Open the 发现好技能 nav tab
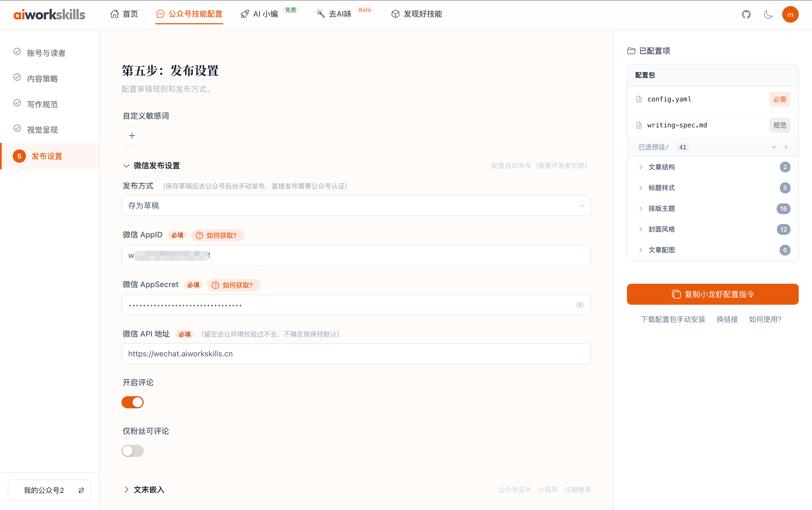This screenshot has width=812, height=510. (416, 14)
